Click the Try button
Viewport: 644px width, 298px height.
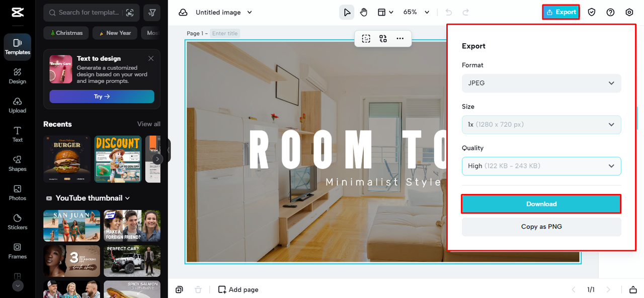[x=102, y=96]
